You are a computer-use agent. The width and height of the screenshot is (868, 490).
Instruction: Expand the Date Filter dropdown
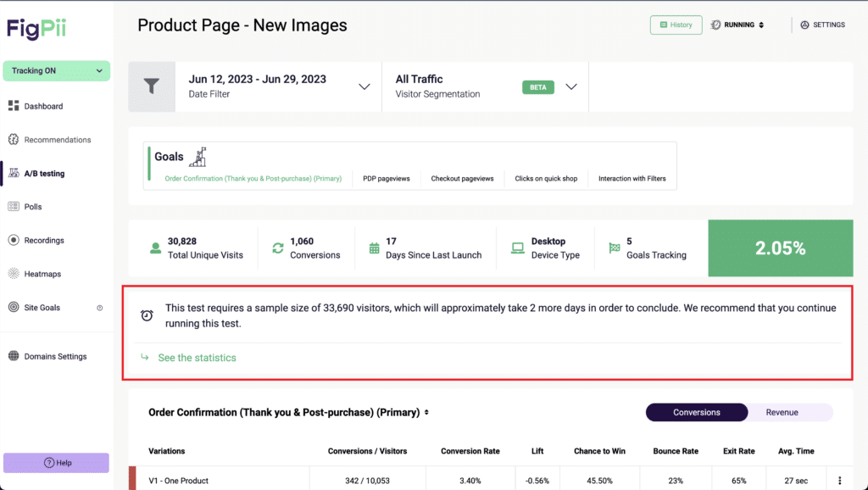point(364,86)
